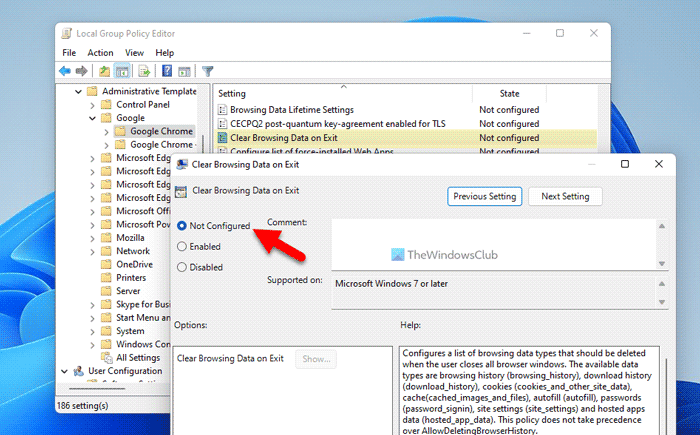The width and height of the screenshot is (700, 435).
Task: Click the Mozilla folder icon in tree
Action: [x=106, y=238]
